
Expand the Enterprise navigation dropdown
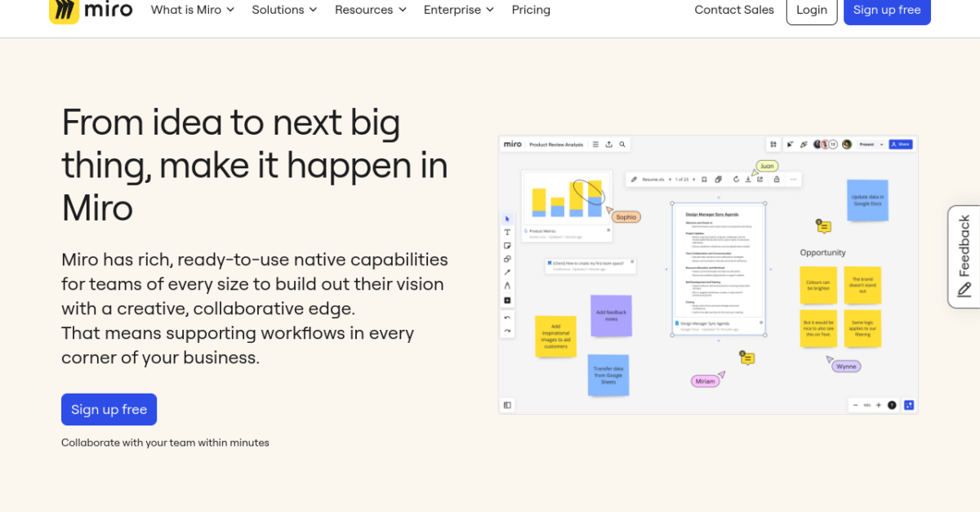click(458, 10)
